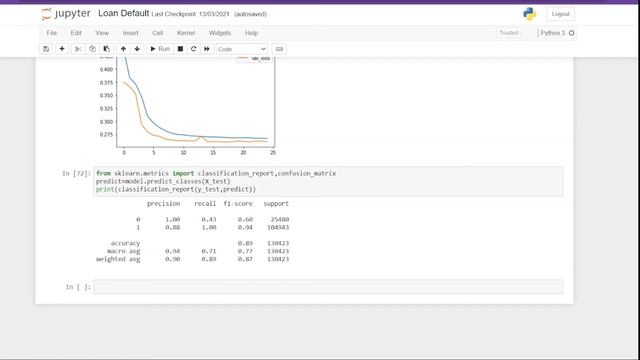Run the selected cell
Image resolution: width=640 pixels, height=360 pixels.
(160, 49)
